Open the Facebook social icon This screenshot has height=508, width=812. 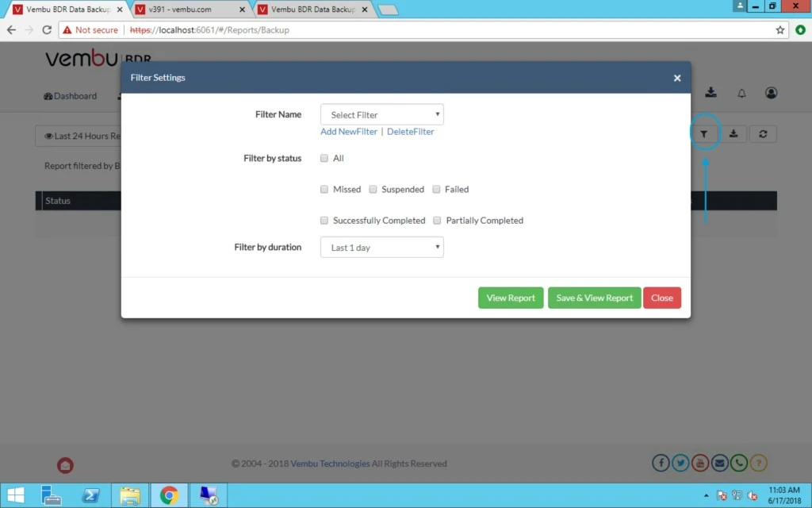(661, 463)
